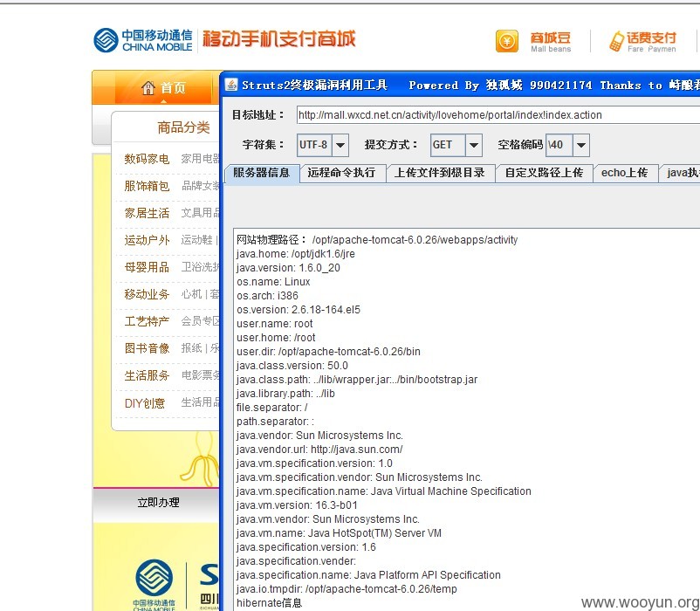
Task: Open the 字符集 UTF-8 dropdown arrow
Action: point(340,145)
